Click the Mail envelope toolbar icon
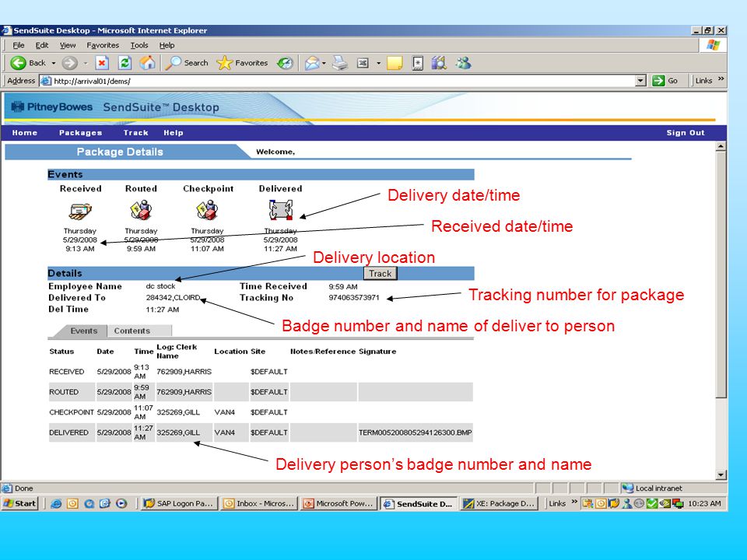Viewport: 747px width, 560px height. point(312,63)
